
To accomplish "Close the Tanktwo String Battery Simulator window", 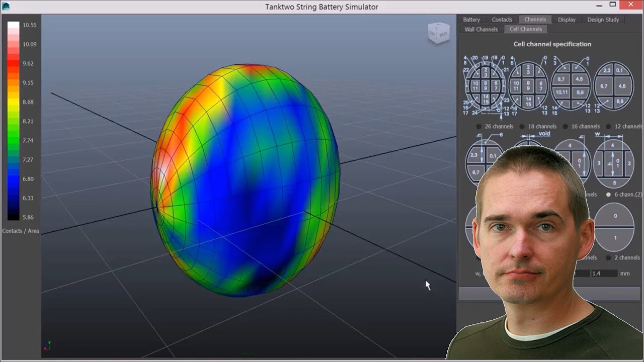I will pos(631,5).
